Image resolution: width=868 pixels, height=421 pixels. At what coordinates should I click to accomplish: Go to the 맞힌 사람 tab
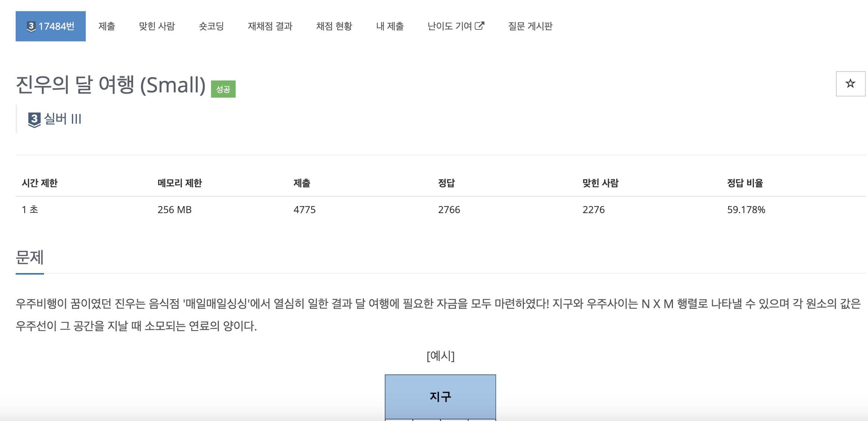click(157, 26)
